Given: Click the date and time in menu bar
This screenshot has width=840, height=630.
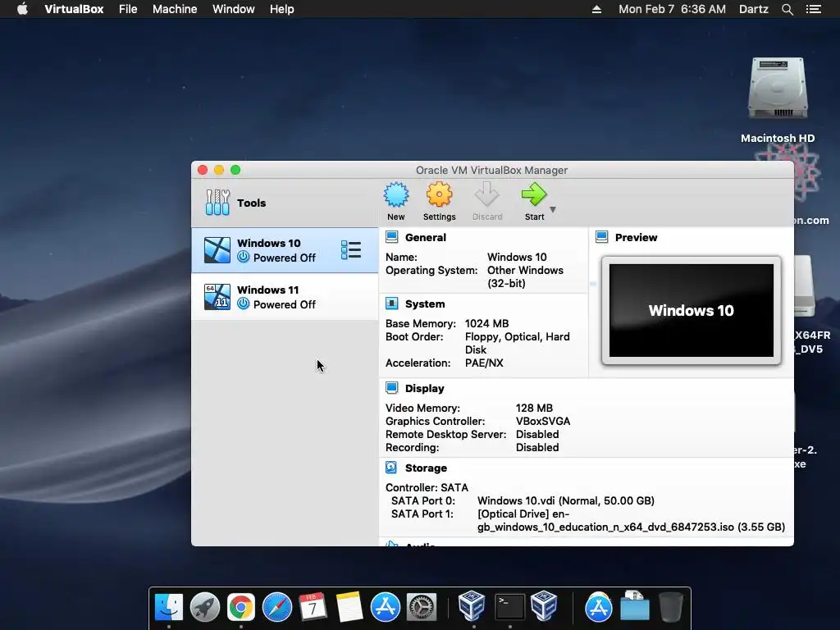Looking at the screenshot, I should click(673, 9).
